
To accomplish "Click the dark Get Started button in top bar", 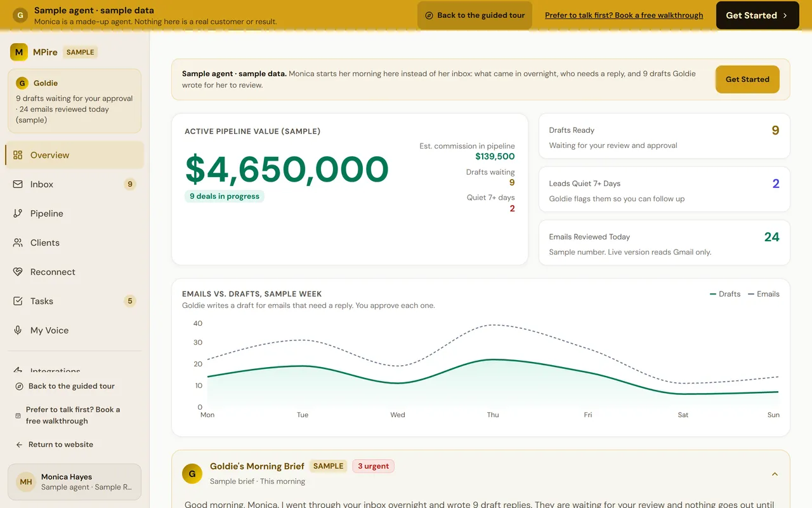I will pyautogui.click(x=757, y=15).
